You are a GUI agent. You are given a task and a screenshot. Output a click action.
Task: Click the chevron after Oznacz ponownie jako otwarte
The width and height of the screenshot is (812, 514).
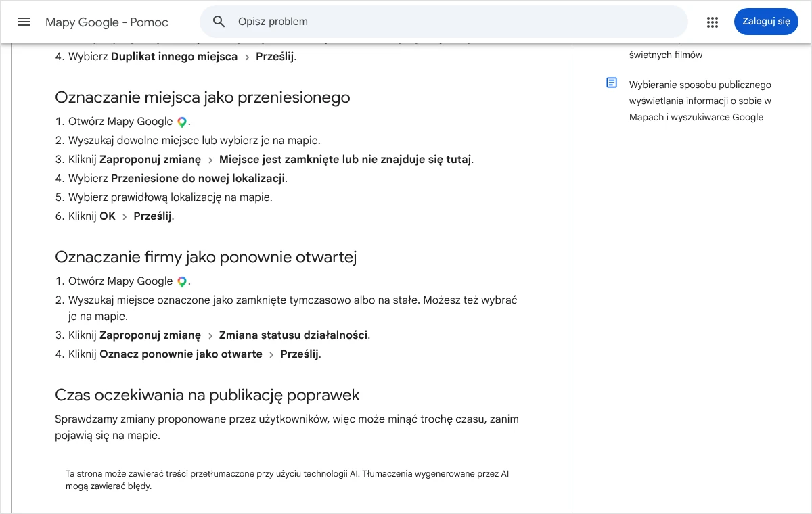(271, 355)
